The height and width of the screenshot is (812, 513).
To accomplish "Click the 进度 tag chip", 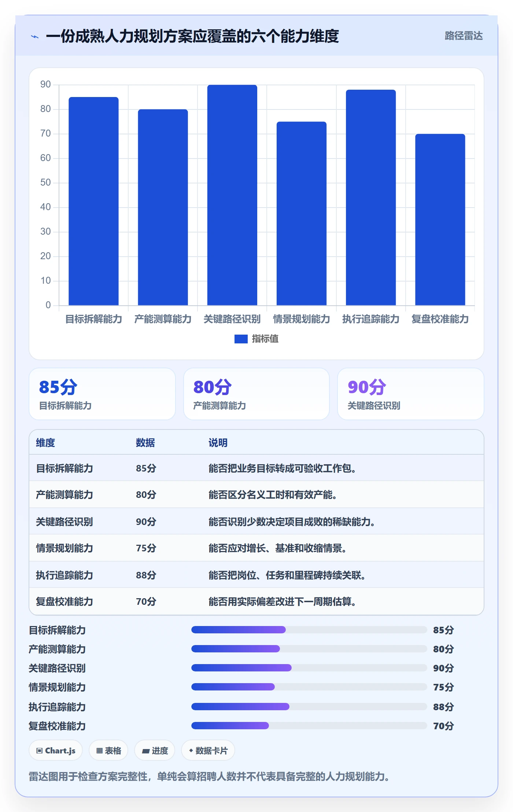I will [155, 750].
